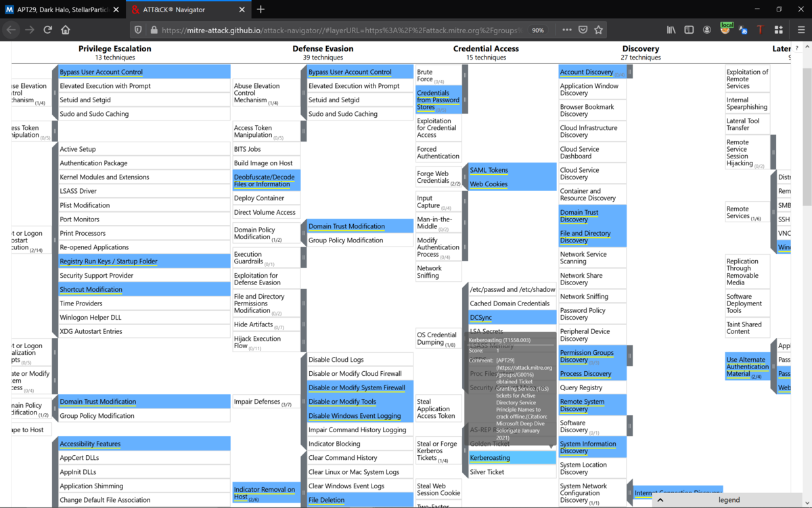Image resolution: width=812 pixels, height=508 pixels.
Task: Open the translate extension
Action: [743, 30]
